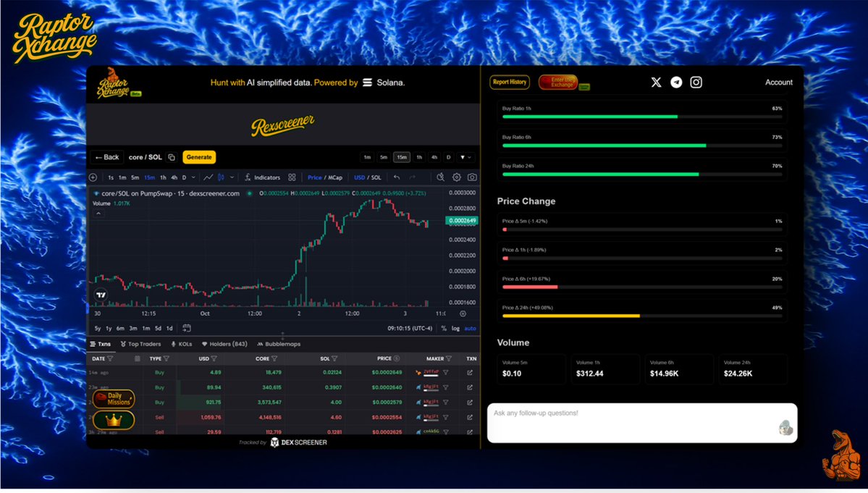
Task: Open transaction link for the 1,059.76 sell
Action: [469, 417]
